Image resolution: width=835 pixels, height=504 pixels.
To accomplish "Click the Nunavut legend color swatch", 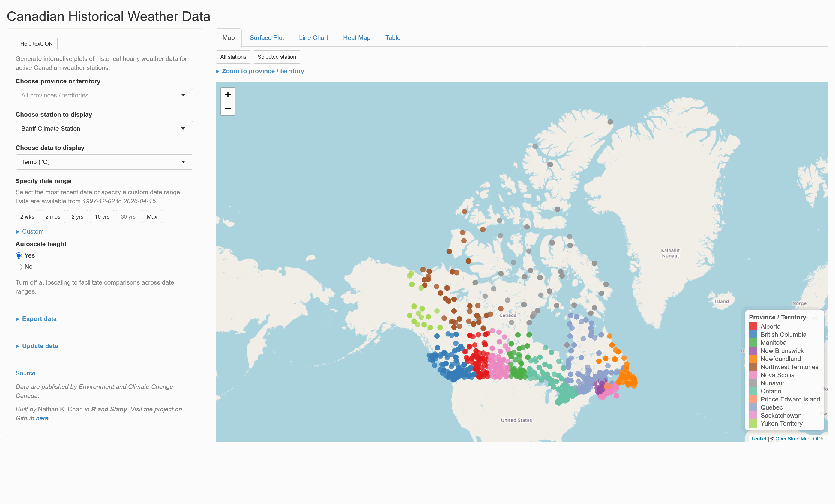I will (753, 383).
